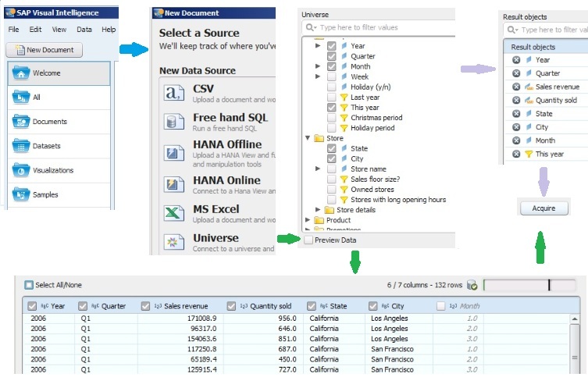Screen dimensions: 588x384
Task: Remove Sales revenue from Result objects
Action: point(516,87)
